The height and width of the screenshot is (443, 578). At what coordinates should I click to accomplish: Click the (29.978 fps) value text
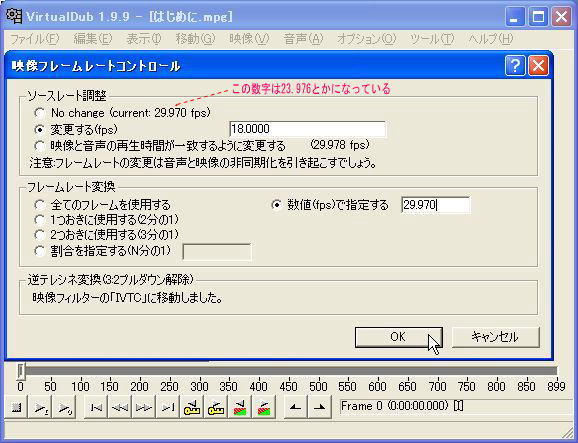point(340,144)
